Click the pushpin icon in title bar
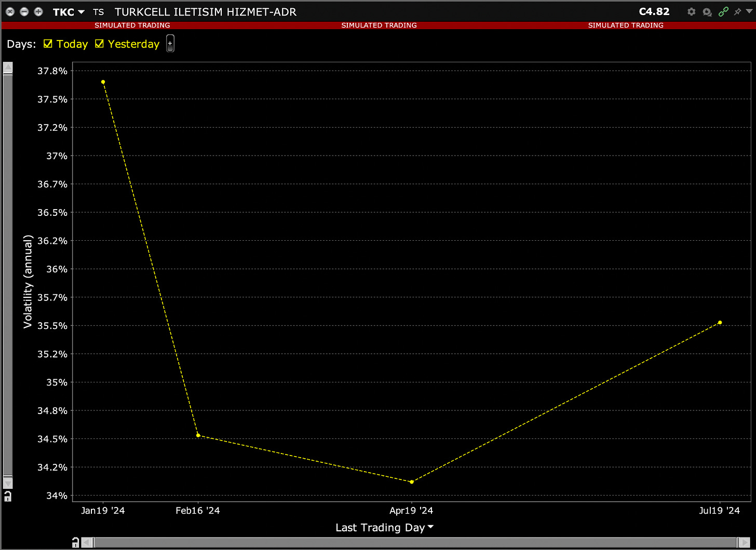The height and width of the screenshot is (550, 756). tap(737, 11)
